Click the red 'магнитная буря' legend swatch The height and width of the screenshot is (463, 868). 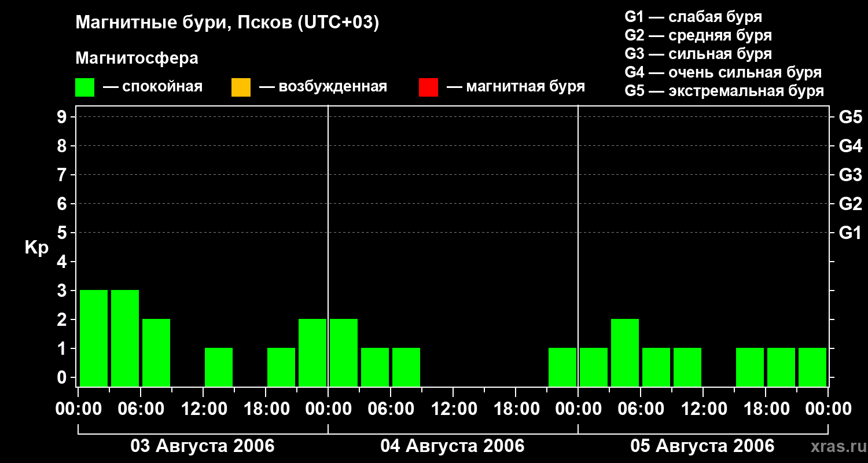(428, 87)
